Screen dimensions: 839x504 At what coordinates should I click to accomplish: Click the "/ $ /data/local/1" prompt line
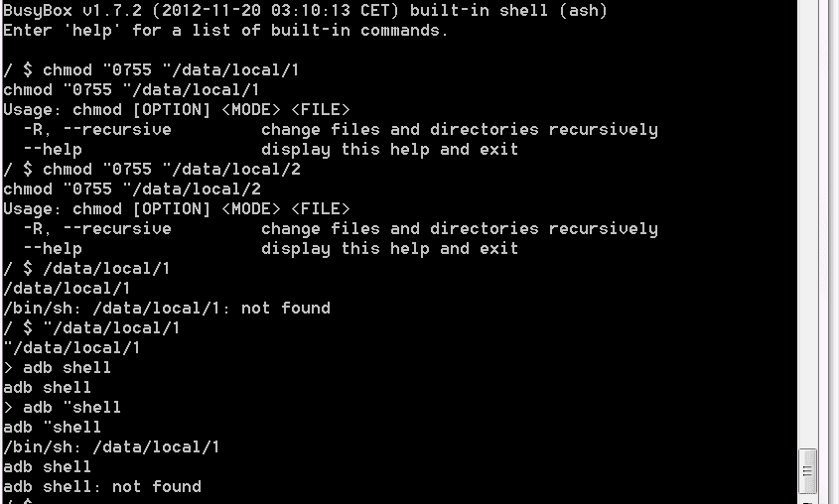[x=86, y=268]
